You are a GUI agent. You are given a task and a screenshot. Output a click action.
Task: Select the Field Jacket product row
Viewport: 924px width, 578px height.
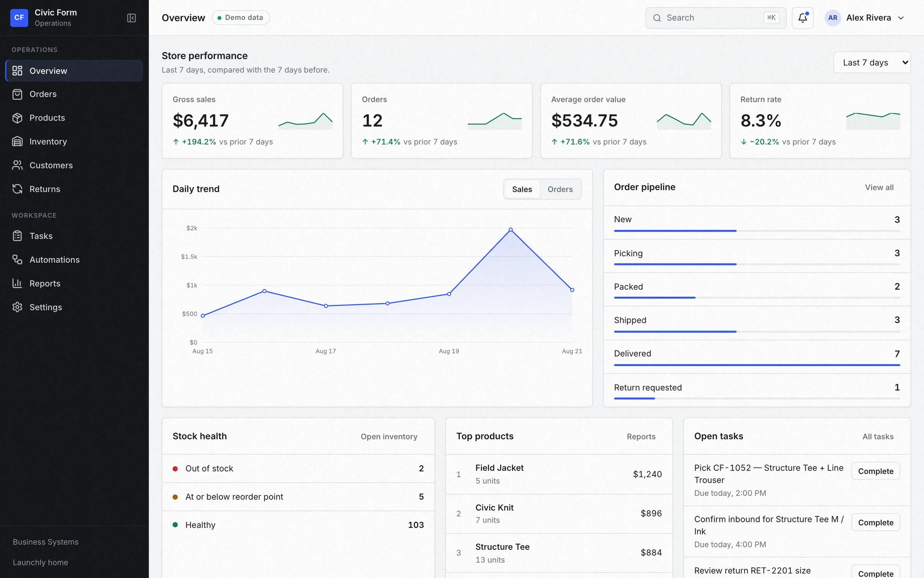point(559,474)
